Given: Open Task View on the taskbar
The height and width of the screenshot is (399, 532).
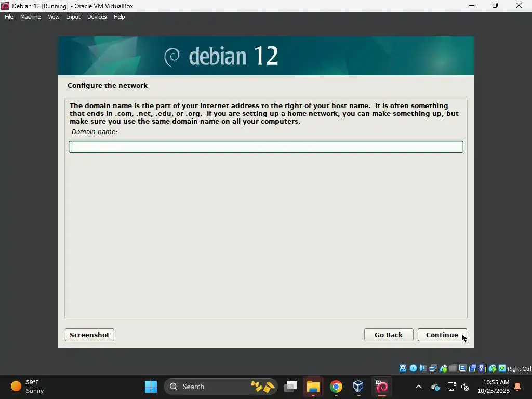Looking at the screenshot, I should 290,387.
